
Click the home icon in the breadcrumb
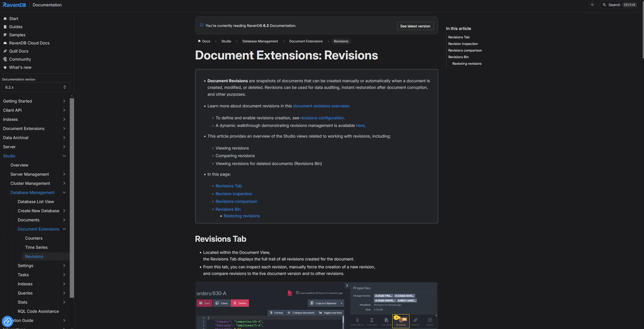click(200, 41)
